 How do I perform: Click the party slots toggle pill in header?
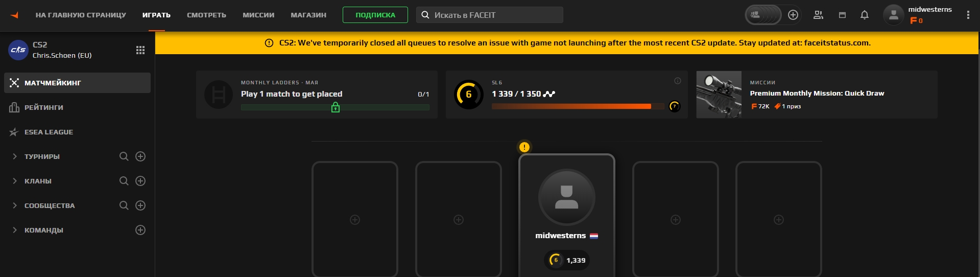click(763, 15)
